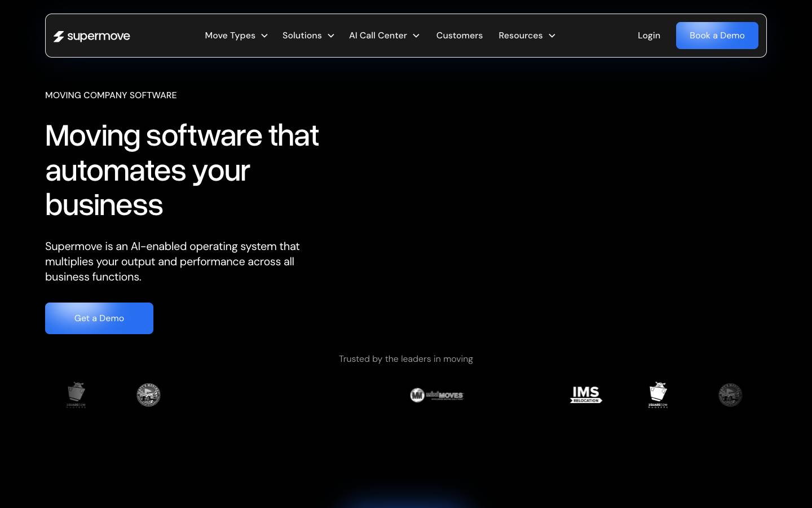Click the 'MOVING COMPANY SOFTWARE' label
Viewport: 812px width, 508px height.
(111, 95)
